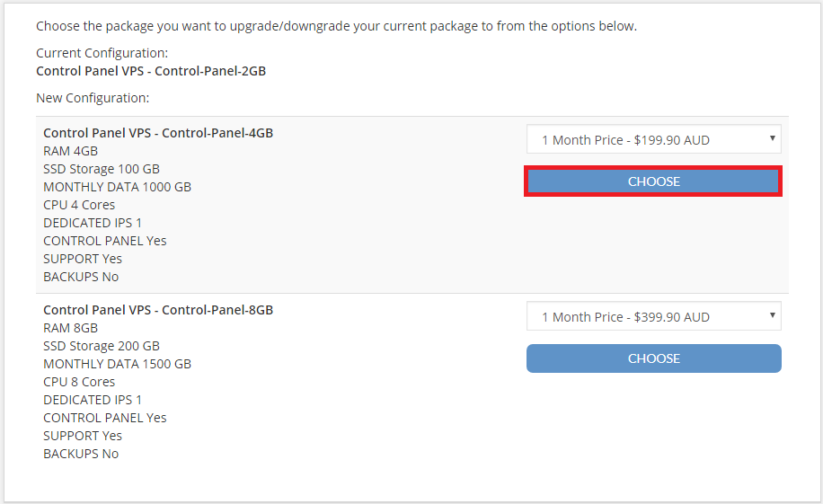Click the current Control-Panel-2GB configuration text
823x504 pixels.
pyautogui.click(x=151, y=71)
